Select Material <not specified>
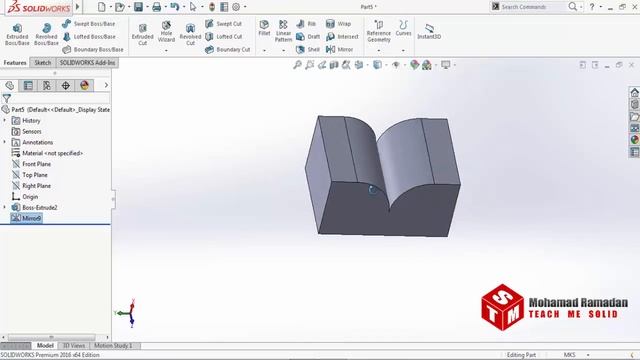 [47, 153]
